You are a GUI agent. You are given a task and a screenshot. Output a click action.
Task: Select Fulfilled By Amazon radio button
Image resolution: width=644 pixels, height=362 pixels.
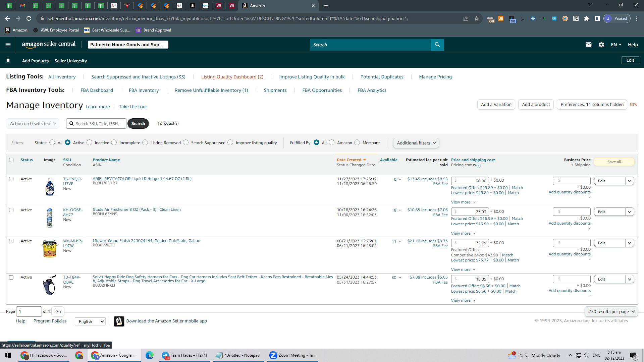(332, 142)
